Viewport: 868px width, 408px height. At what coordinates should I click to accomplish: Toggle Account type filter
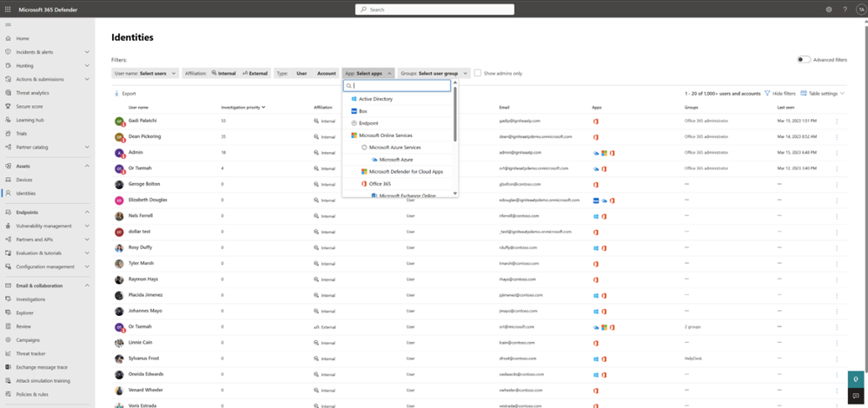point(326,73)
